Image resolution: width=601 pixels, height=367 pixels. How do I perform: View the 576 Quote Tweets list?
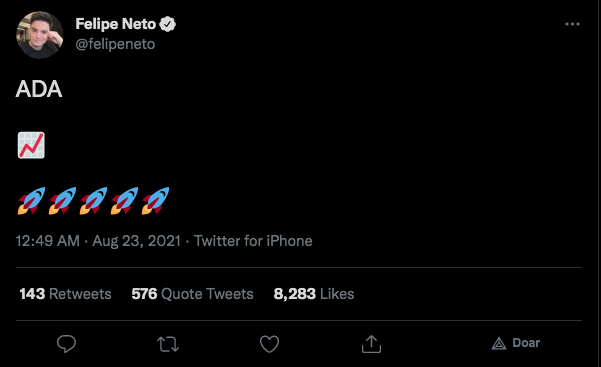click(192, 294)
